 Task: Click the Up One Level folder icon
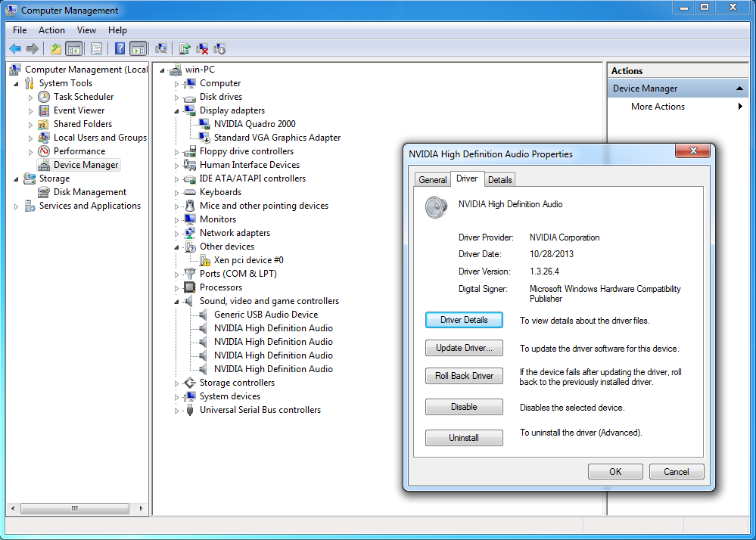(x=56, y=48)
